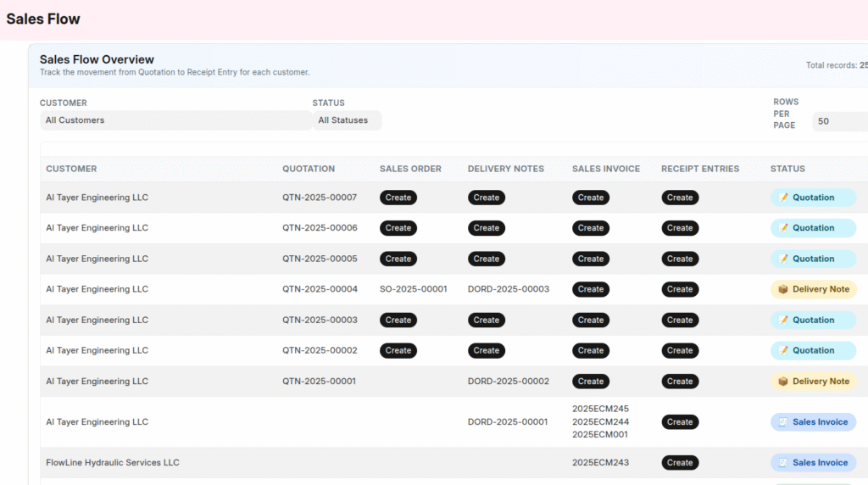Image resolution: width=868 pixels, height=485 pixels.
Task: Open quotation QTN-2025-00005
Action: point(320,259)
